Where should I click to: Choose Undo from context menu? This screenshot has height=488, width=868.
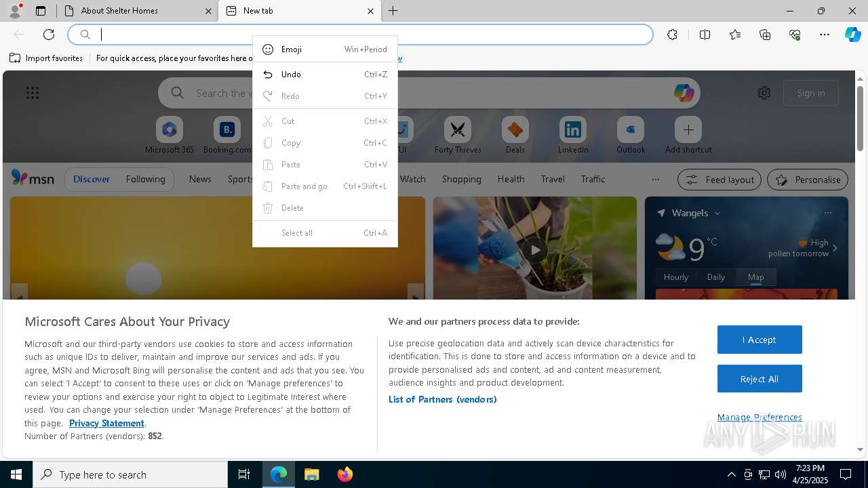click(325, 75)
